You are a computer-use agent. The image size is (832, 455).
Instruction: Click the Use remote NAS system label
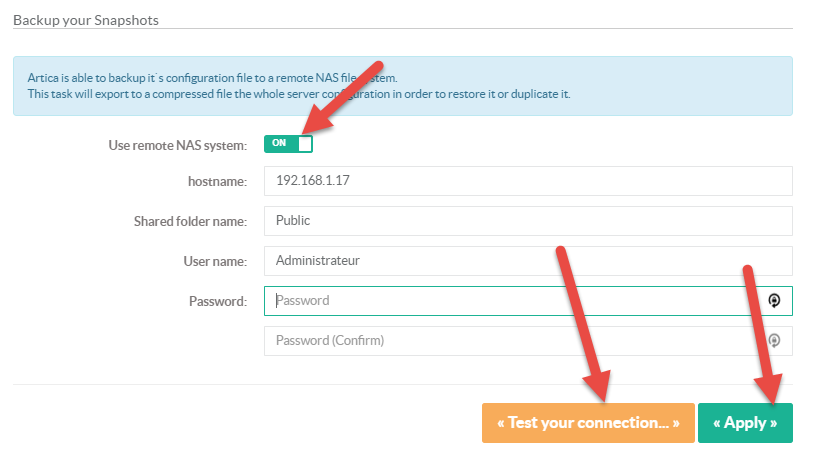[177, 145]
